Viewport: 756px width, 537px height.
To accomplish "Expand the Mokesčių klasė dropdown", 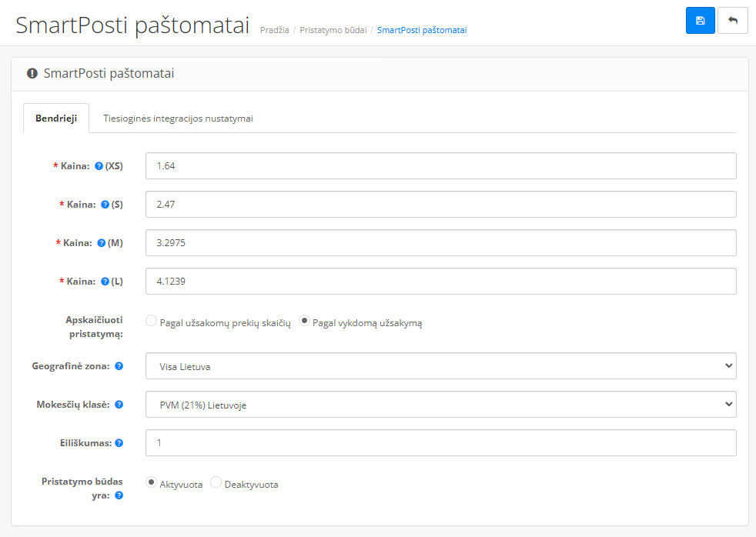I will [440, 405].
